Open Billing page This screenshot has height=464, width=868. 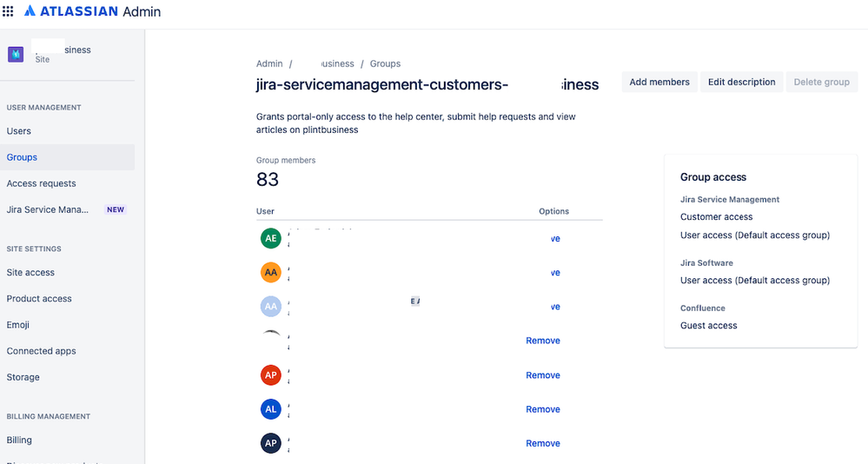(67, 441)
